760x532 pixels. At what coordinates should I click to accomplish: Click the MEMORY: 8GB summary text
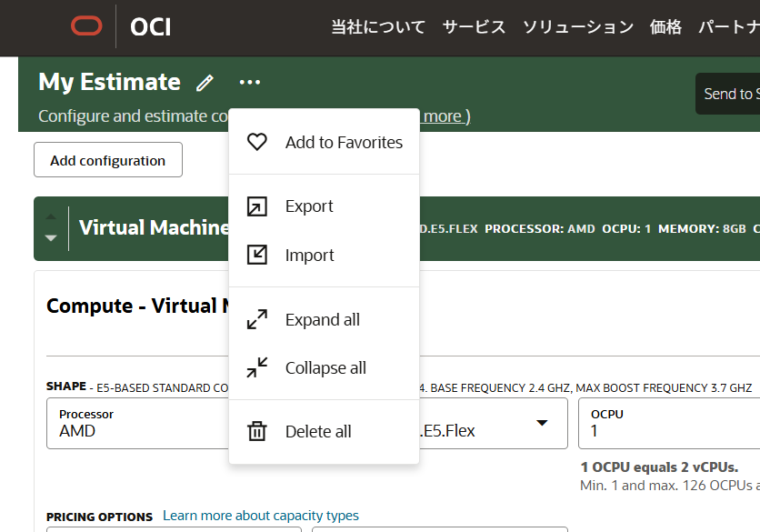702,229
